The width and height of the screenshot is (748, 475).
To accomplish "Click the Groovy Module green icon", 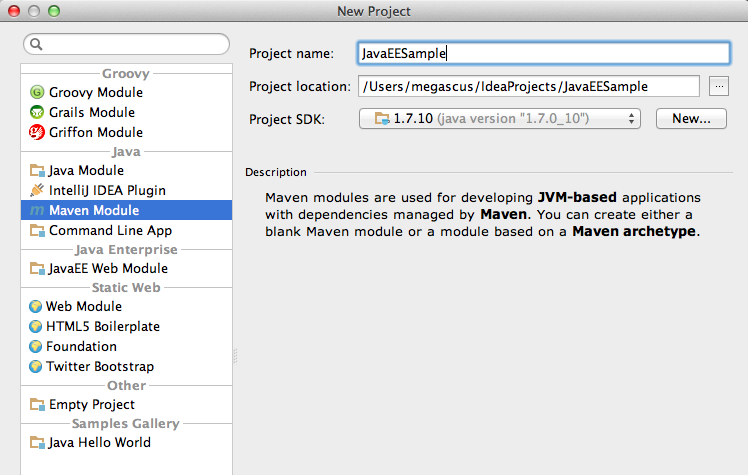I will coord(37,92).
